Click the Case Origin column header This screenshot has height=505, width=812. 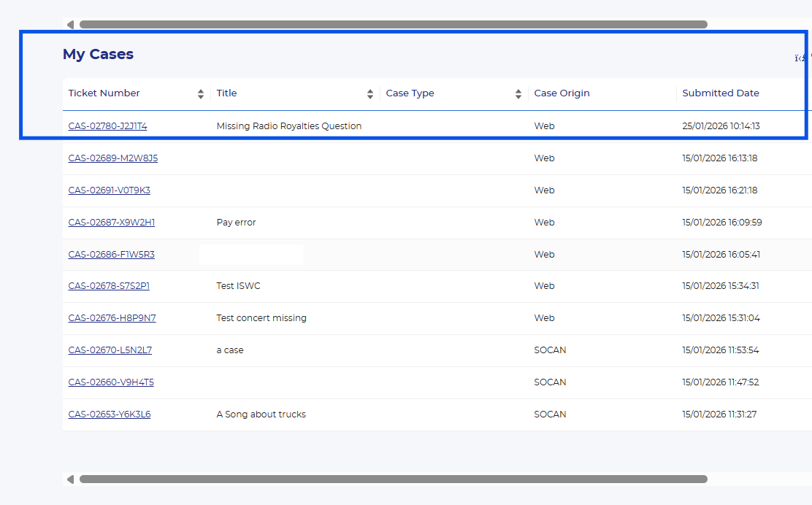click(562, 93)
